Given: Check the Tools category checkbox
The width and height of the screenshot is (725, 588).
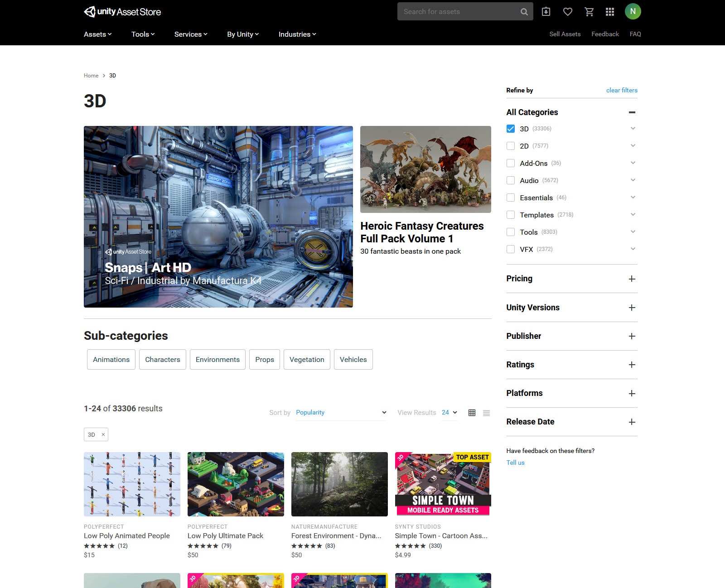Looking at the screenshot, I should pos(511,232).
